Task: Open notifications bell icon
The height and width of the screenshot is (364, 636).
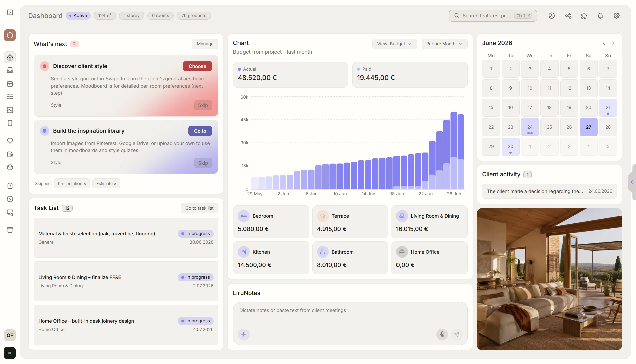Action: pos(600,16)
